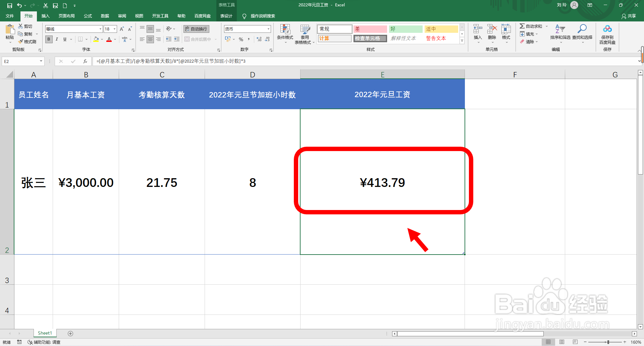Click the fx Insert Function icon
644x346 pixels.
85,61
